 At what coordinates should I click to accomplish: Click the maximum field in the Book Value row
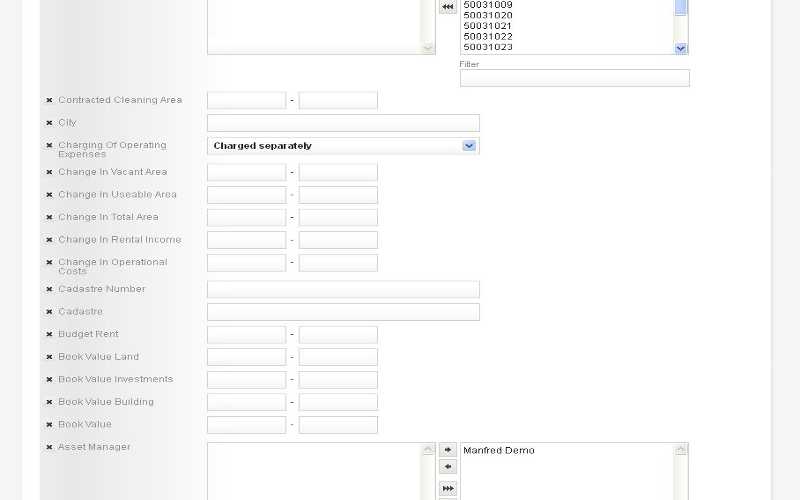tap(338, 425)
